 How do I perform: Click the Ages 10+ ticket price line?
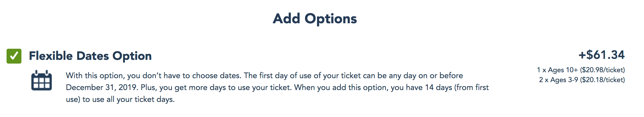[581, 70]
